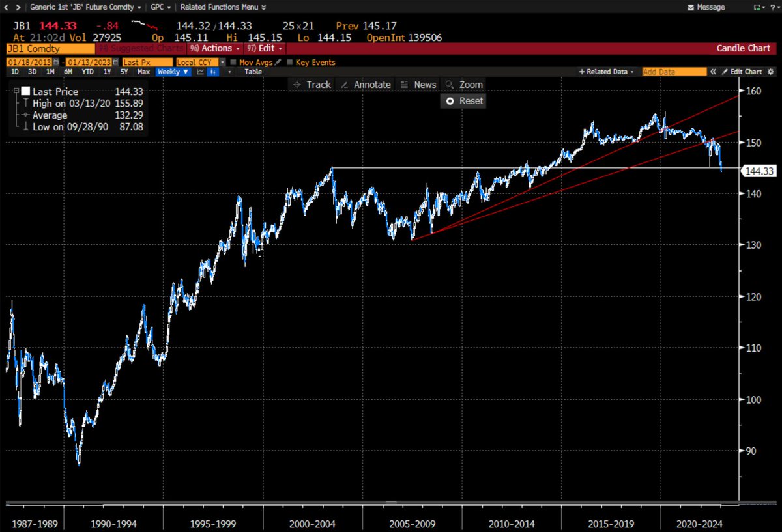Viewport: 782px width, 532px height.
Task: Go forward with the right arrow
Action: point(18,7)
